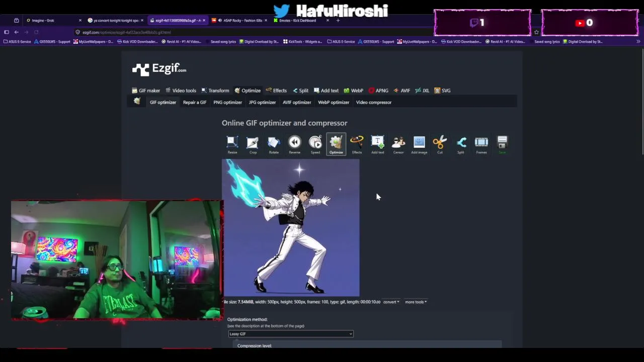Go to WebP optimizer
This screenshot has height=362, width=644.
(334, 102)
